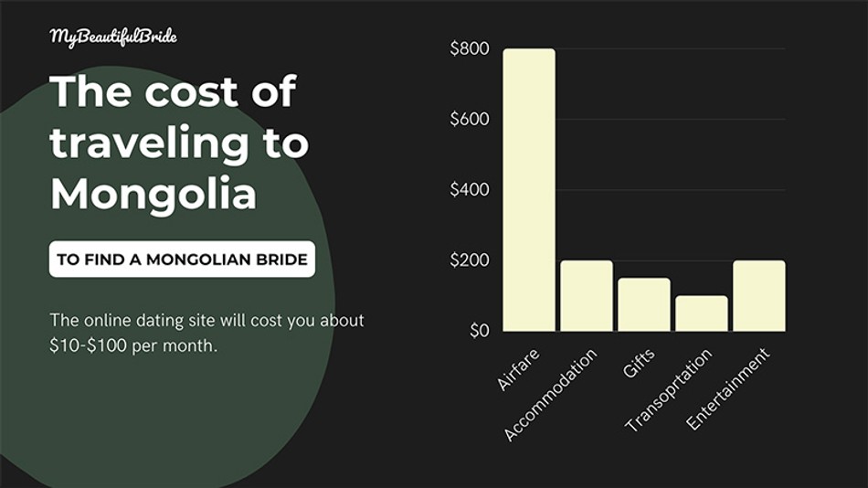Screen dimensions: 868x488
Task: Click the Transoprtation category label
Action: tap(669, 390)
